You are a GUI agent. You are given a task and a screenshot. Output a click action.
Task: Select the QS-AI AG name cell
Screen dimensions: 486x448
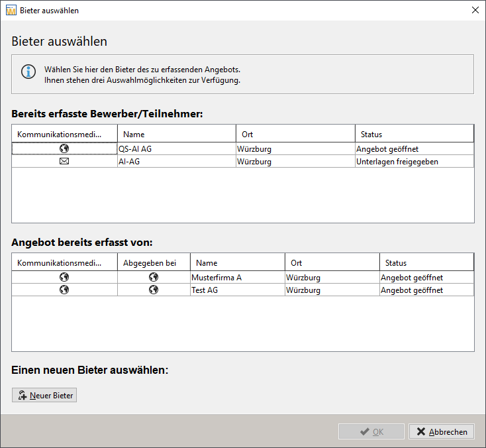pyautogui.click(x=177, y=148)
